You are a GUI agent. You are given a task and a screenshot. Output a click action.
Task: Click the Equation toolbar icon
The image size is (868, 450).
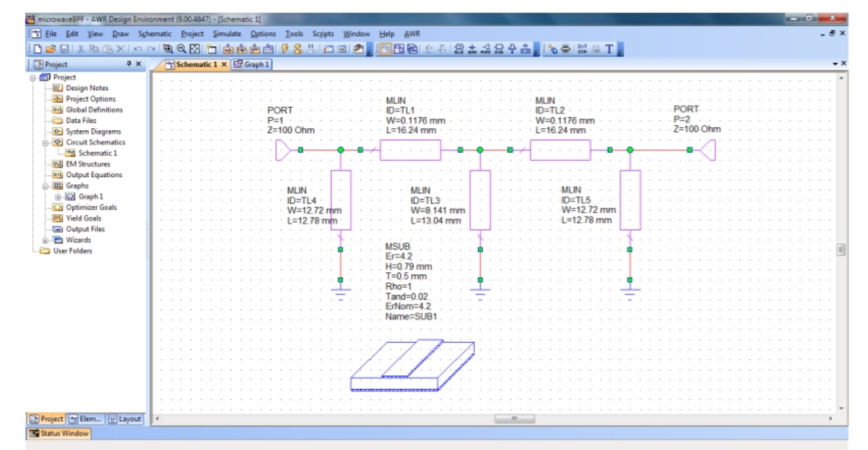point(582,49)
